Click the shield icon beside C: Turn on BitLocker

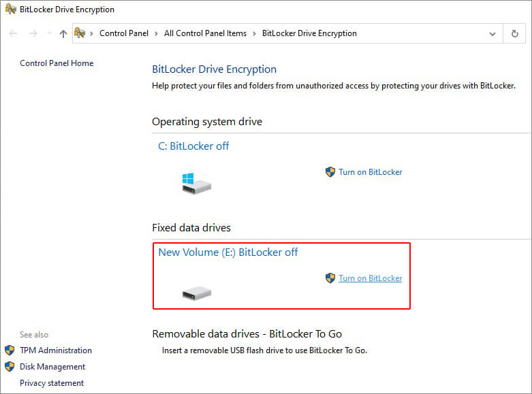click(330, 172)
